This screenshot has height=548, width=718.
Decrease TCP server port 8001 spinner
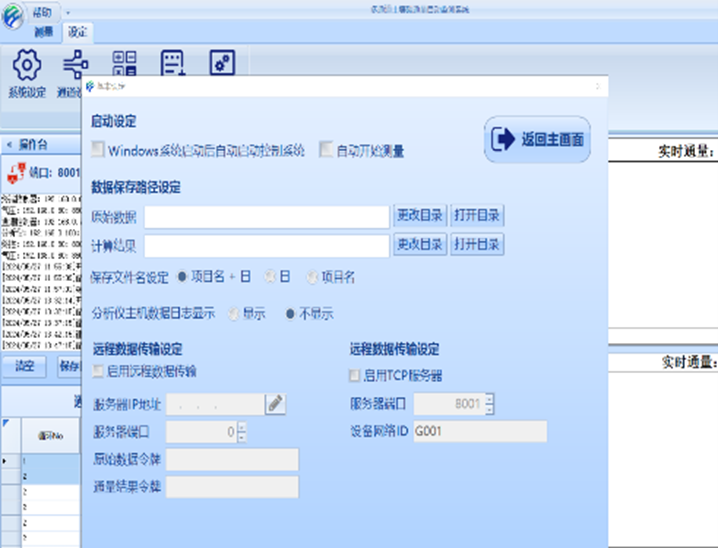(490, 409)
